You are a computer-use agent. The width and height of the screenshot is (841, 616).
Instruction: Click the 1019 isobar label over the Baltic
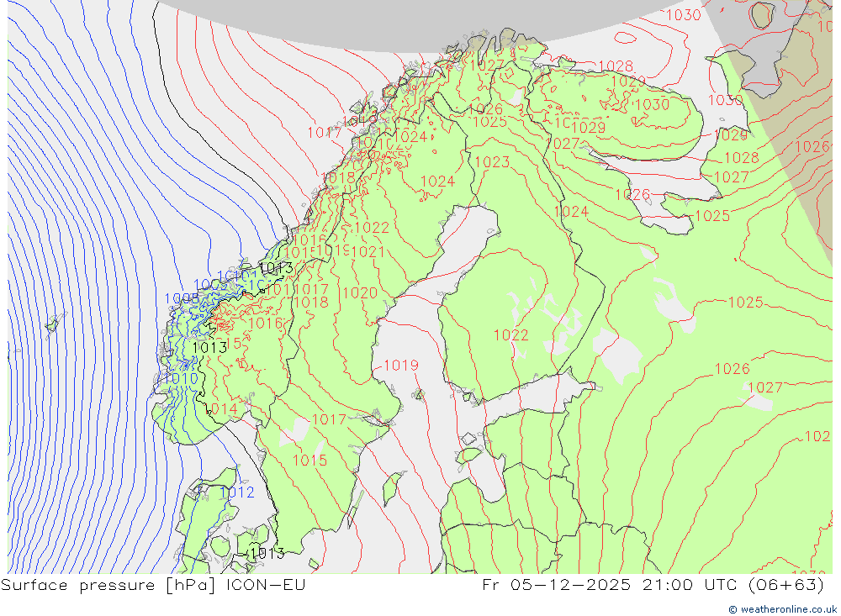pyautogui.click(x=400, y=365)
